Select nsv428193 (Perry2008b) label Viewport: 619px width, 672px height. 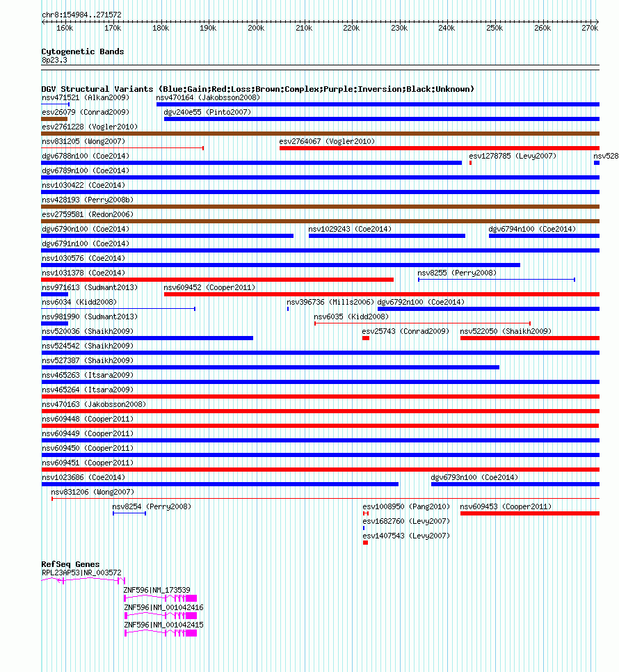(88, 200)
